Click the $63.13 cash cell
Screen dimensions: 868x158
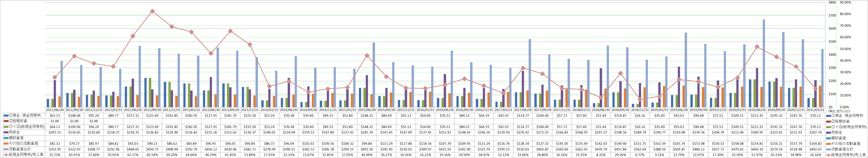(55, 115)
